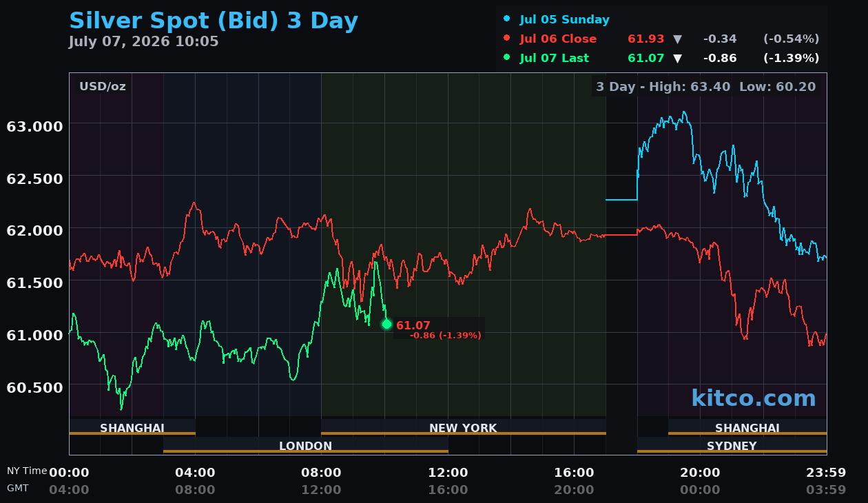
Task: Click the Jul 06 close value 61.93
Action: [645, 39]
